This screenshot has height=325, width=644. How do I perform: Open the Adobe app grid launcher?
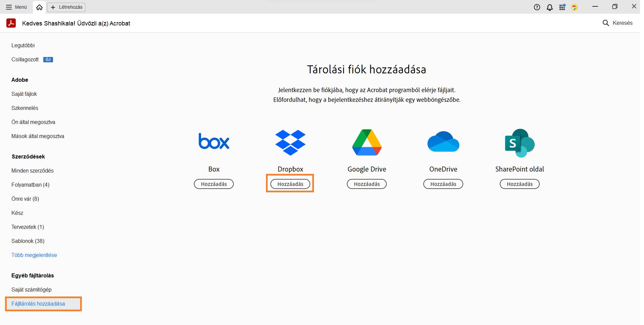pyautogui.click(x=562, y=7)
